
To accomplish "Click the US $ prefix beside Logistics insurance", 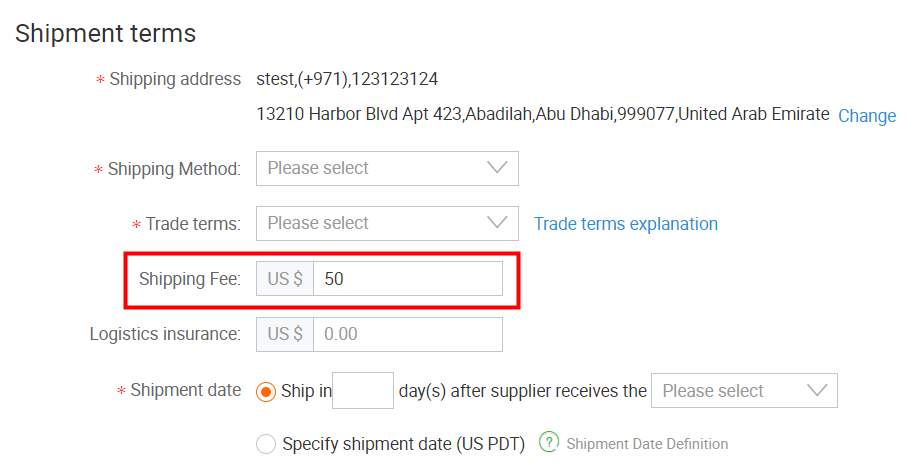I will (285, 334).
